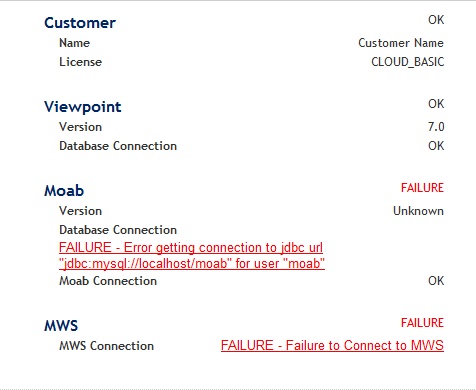The height and width of the screenshot is (390, 476).
Task: Open the Moab database FAILURE jdbc link
Action: 192,255
